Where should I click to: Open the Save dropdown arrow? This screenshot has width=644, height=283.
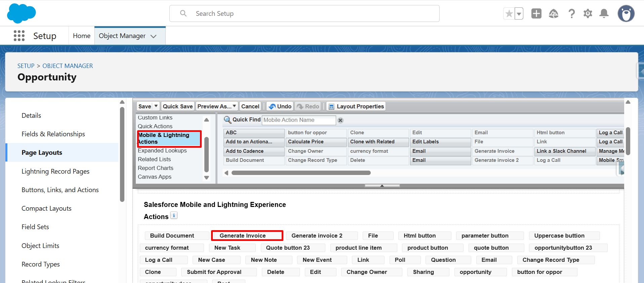[x=156, y=106]
